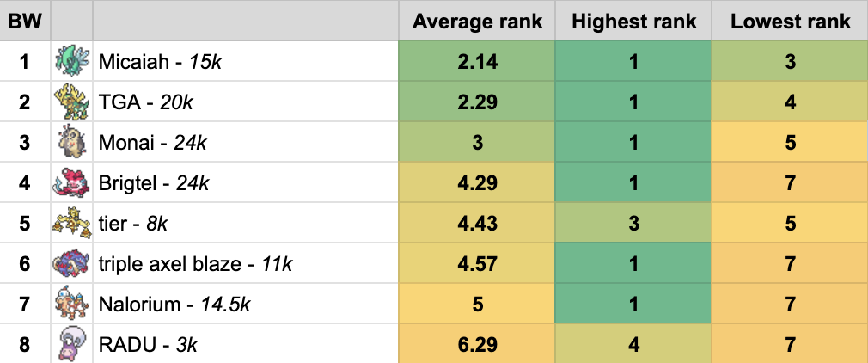Select Monai's average rank cell showing 3

477,143
